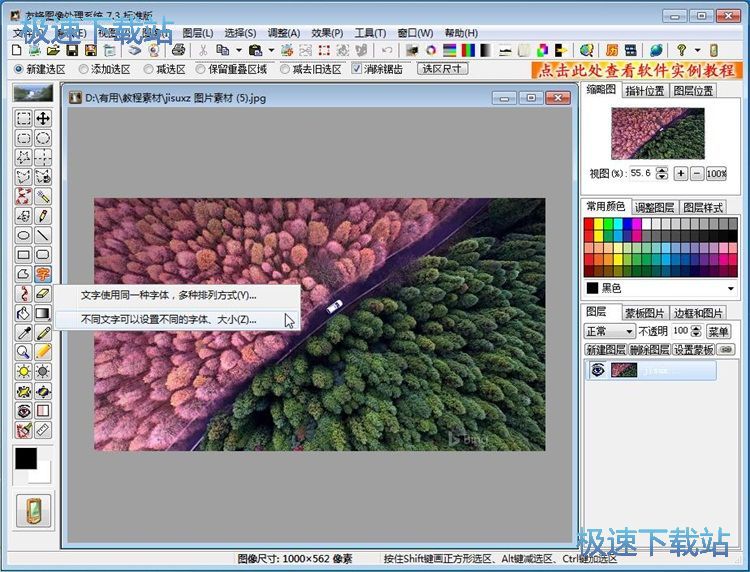Enable the 消除锯齿 anti-alias checkbox
The width and height of the screenshot is (750, 572).
(357, 69)
